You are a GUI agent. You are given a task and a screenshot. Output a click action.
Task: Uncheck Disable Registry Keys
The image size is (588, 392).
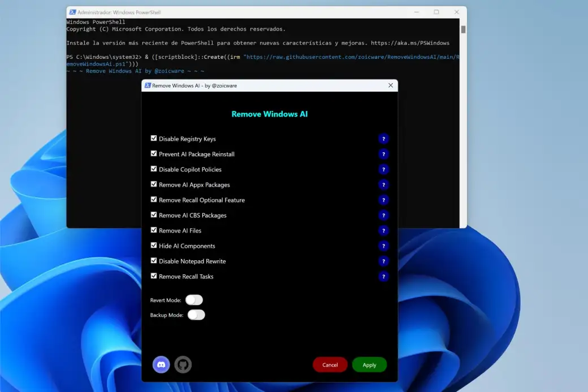[154, 138]
